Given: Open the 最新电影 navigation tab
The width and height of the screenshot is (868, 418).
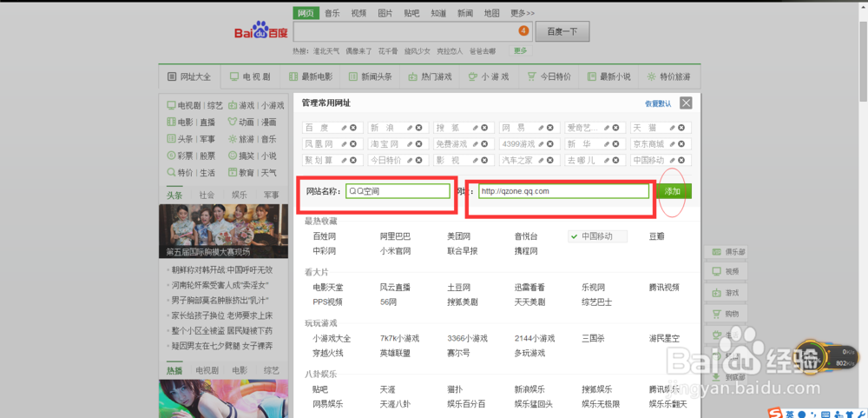Looking at the screenshot, I should [x=310, y=76].
